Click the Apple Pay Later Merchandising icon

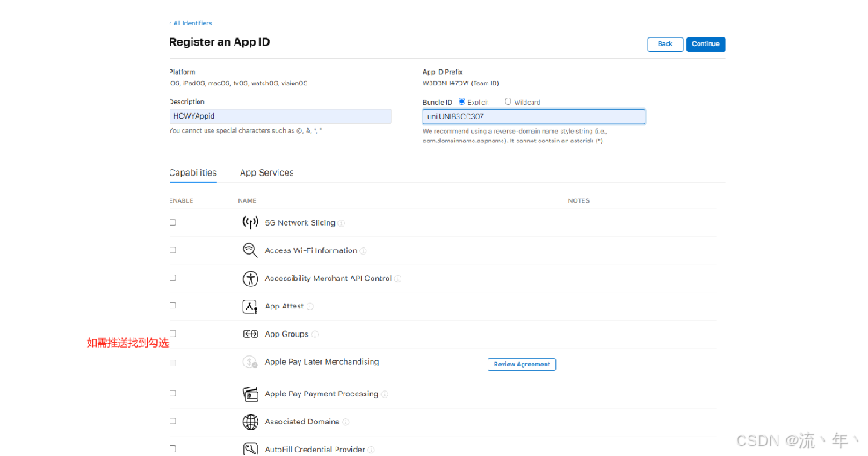250,362
